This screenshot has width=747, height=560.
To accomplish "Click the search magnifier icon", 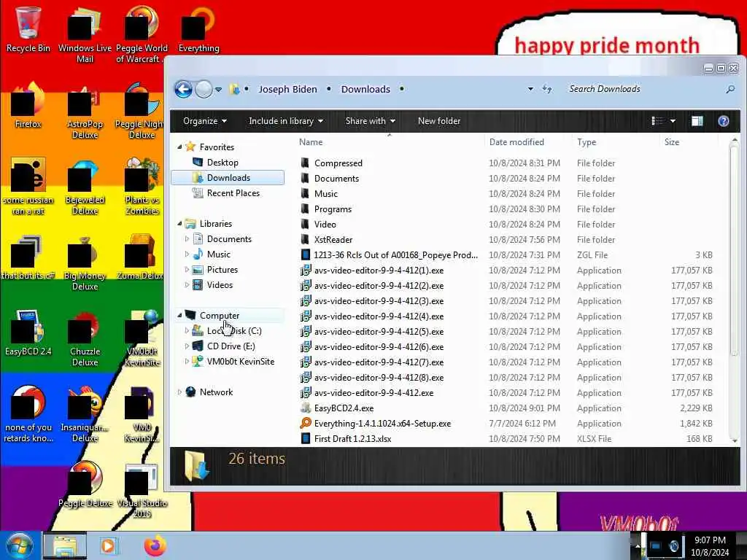I will point(729,89).
